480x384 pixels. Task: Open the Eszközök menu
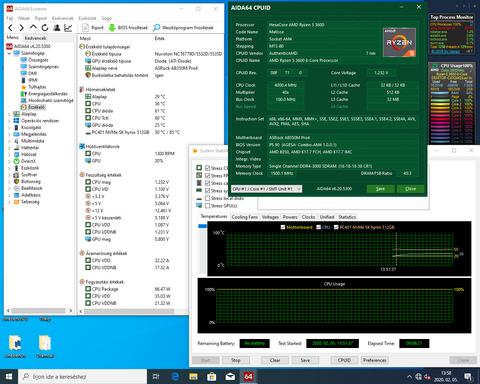(x=87, y=18)
